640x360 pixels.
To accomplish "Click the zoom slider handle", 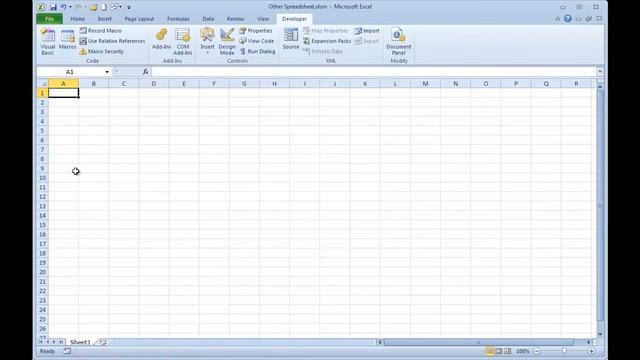I will 564,351.
